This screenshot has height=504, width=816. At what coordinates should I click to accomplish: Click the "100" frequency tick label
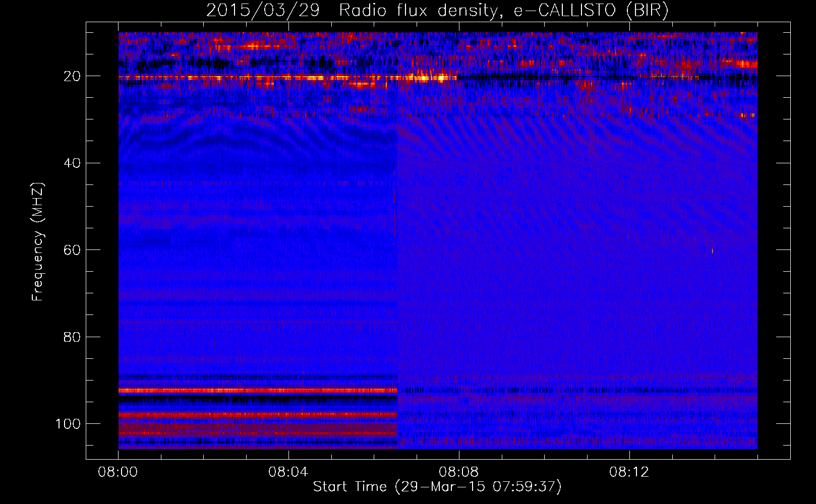pyautogui.click(x=68, y=424)
